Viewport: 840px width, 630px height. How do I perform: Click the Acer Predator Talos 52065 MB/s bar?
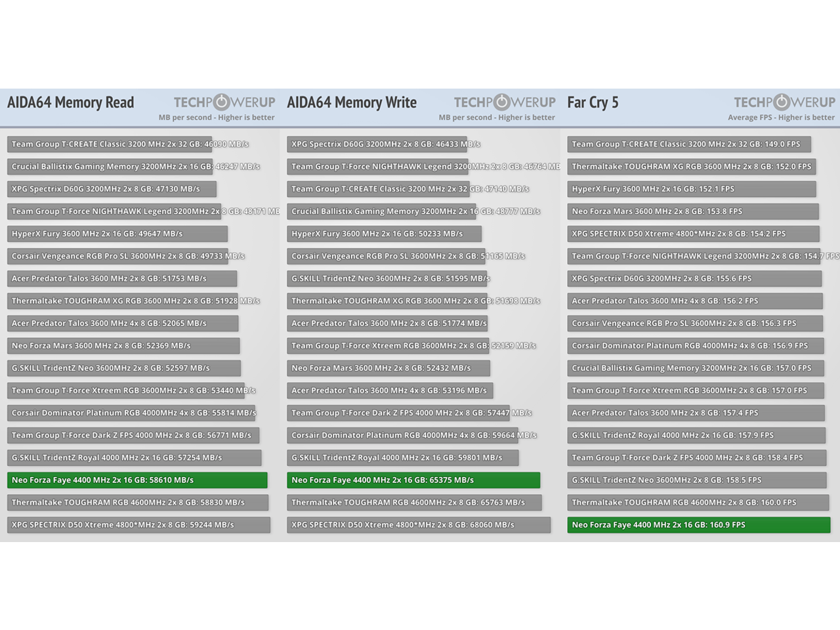pos(123,324)
